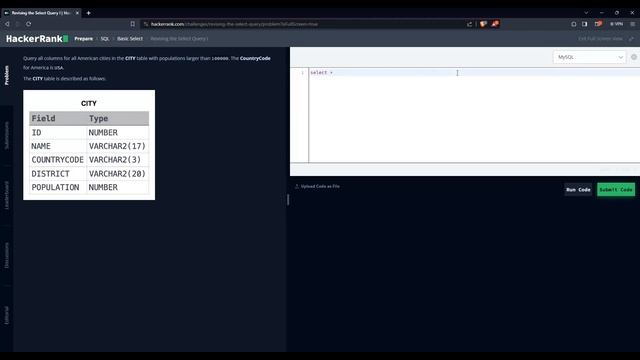The image size is (640, 360).
Task: Click the Basic Select breadcrumb link
Action: [130, 39]
